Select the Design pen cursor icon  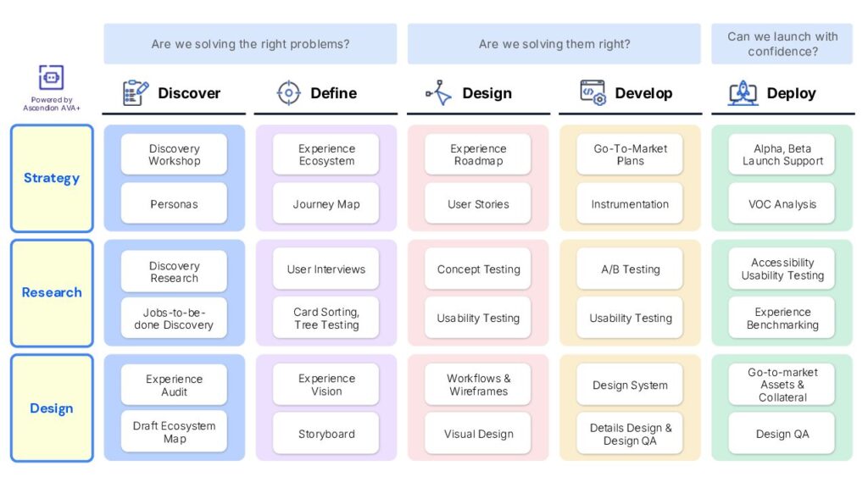click(x=439, y=92)
